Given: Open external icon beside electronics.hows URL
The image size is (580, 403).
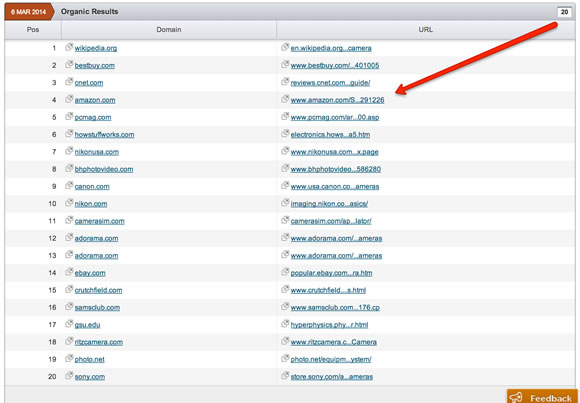Looking at the screenshot, I should (x=285, y=134).
